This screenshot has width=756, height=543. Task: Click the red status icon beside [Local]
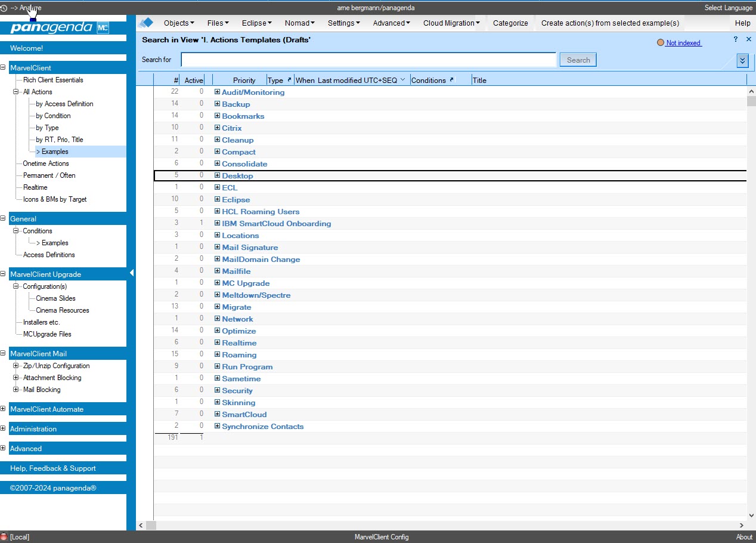coord(4,537)
